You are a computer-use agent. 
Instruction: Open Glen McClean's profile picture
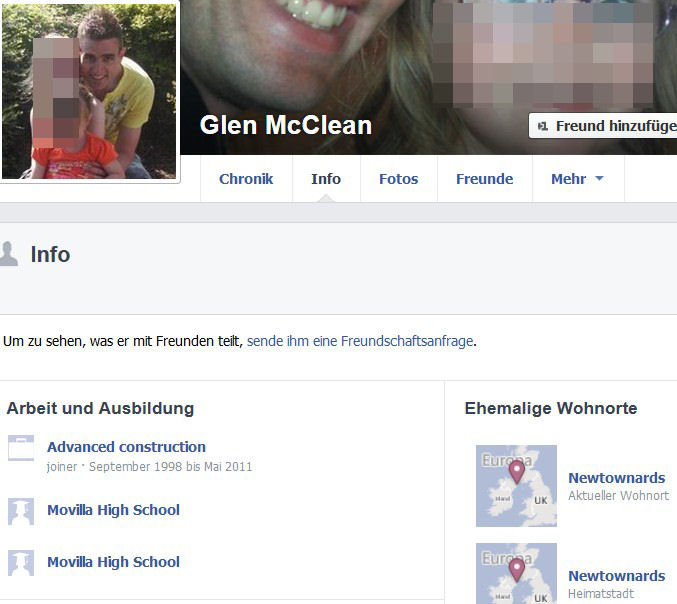point(89,91)
